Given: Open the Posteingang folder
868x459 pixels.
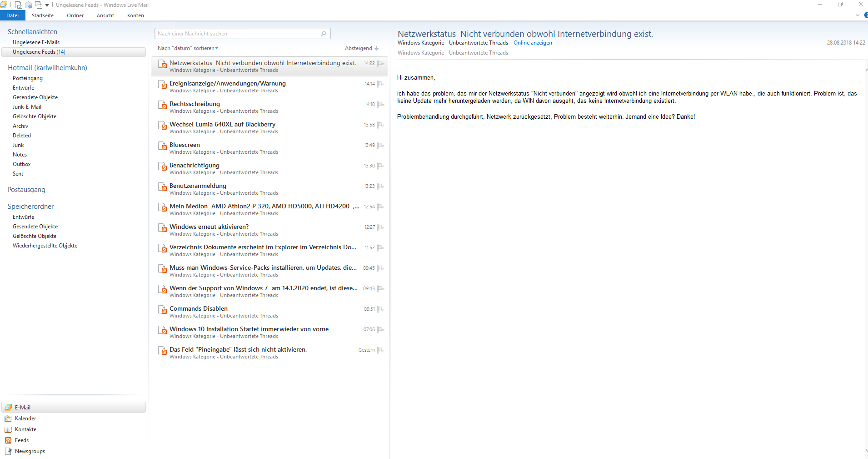Looking at the screenshot, I should (28, 78).
